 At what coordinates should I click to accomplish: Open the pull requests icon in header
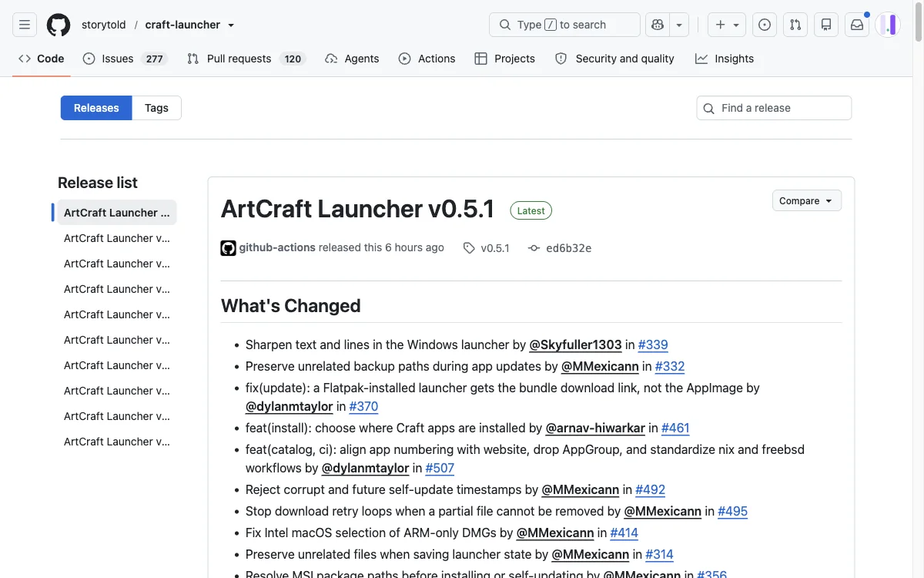coord(795,25)
